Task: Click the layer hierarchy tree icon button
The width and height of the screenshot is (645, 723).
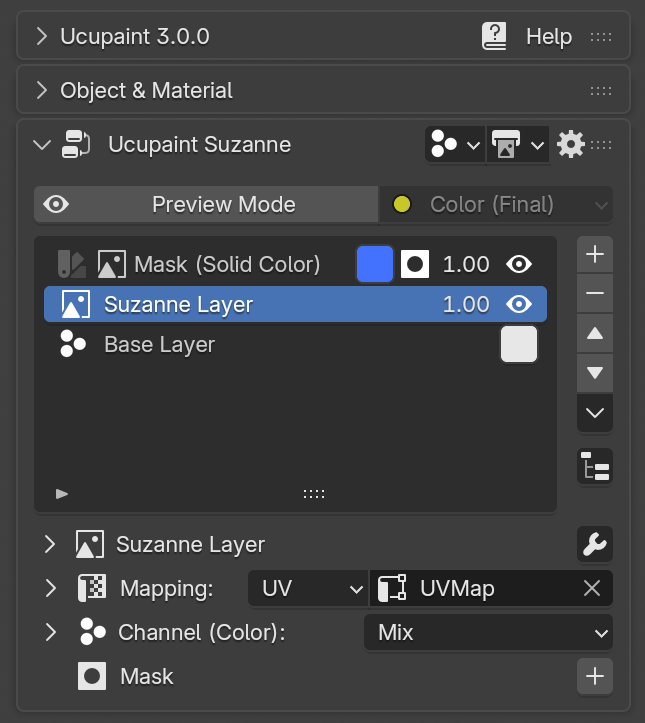Action: pos(595,466)
